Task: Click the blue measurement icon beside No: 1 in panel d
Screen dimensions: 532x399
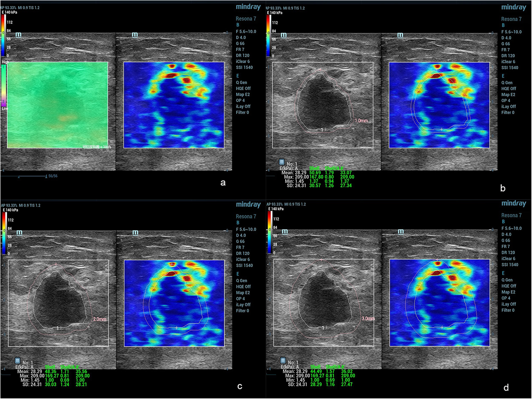Action: (283, 360)
